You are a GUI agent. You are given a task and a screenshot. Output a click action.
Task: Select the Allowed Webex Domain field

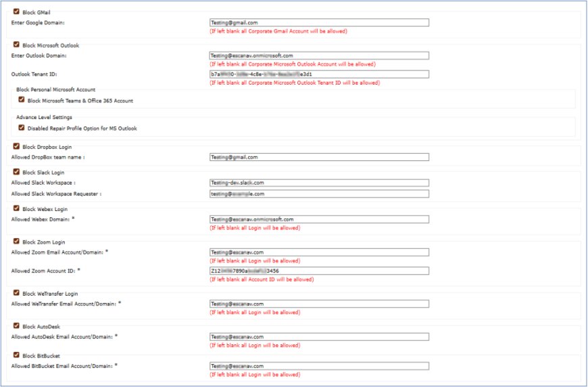(319, 219)
